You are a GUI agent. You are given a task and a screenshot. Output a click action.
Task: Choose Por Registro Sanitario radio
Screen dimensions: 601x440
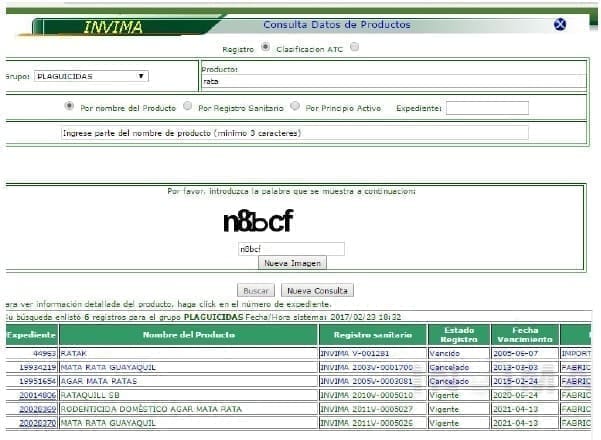pos(187,105)
